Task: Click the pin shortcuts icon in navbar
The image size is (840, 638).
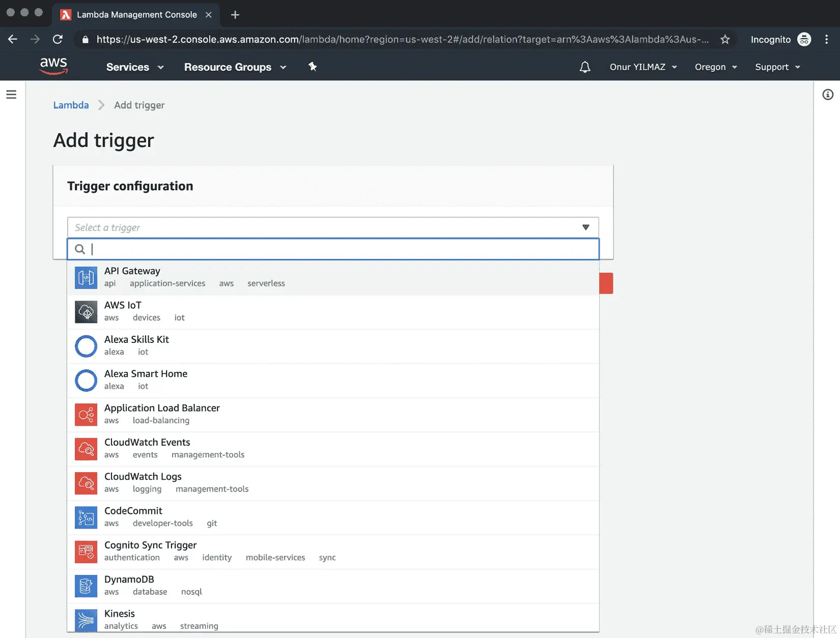Action: tap(312, 67)
